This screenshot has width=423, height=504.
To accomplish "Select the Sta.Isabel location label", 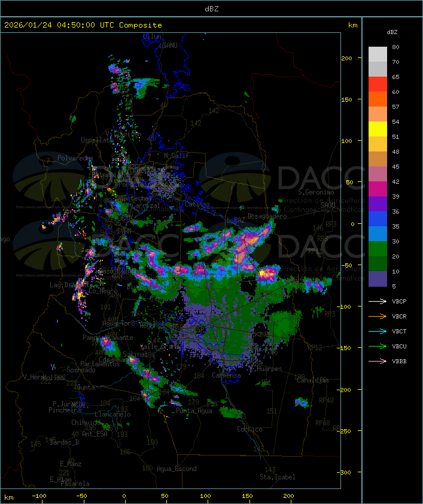I will (x=277, y=477).
